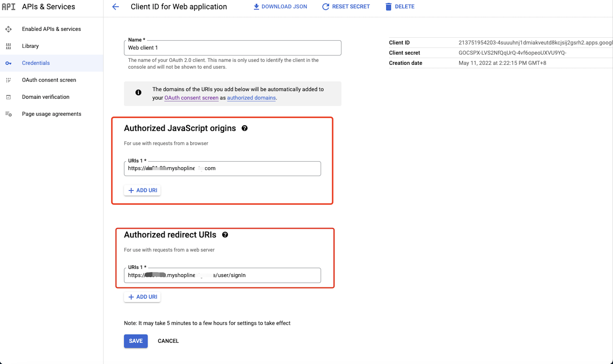The width and height of the screenshot is (613, 364).
Task: Open help for Authorized JavaScript origins
Action: [x=244, y=128]
